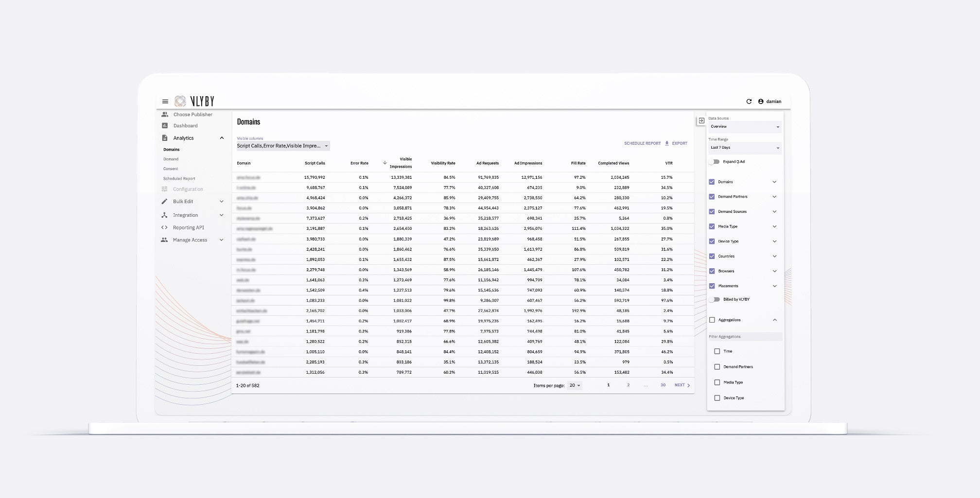This screenshot has width=980, height=498.
Task: Click the Manage Access group icon
Action: tap(164, 240)
